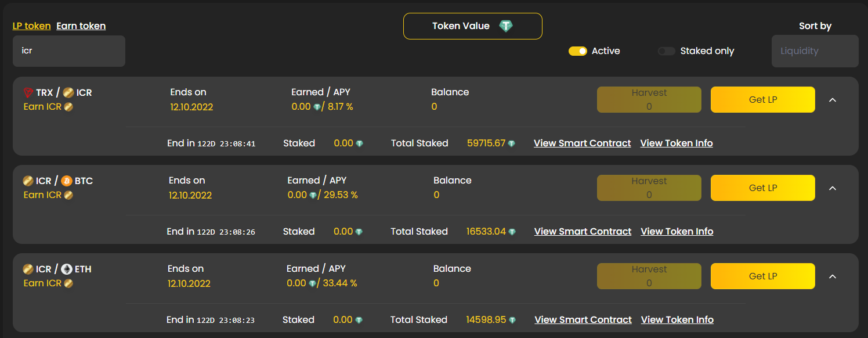Collapse the ICR / ETH pool details

click(x=833, y=276)
